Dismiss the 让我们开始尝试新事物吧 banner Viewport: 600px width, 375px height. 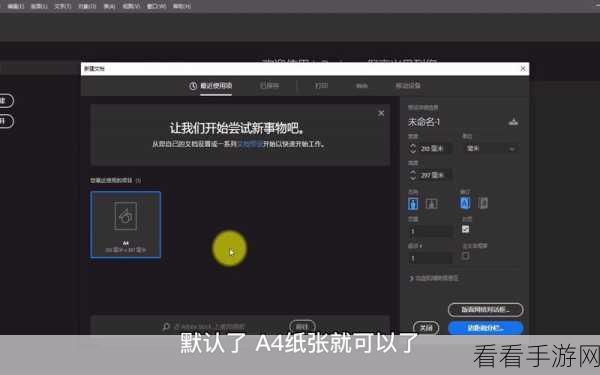381,113
